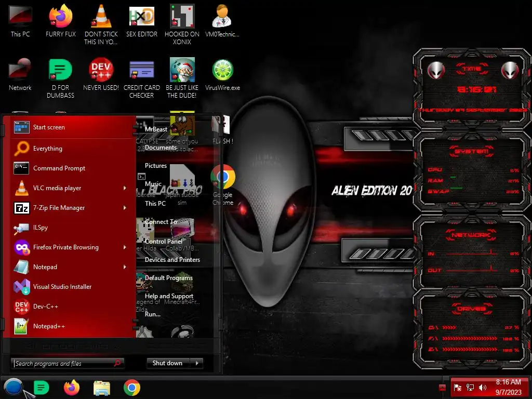Click the FLASH ! desktop icon
The image size is (532, 399).
(x=222, y=130)
